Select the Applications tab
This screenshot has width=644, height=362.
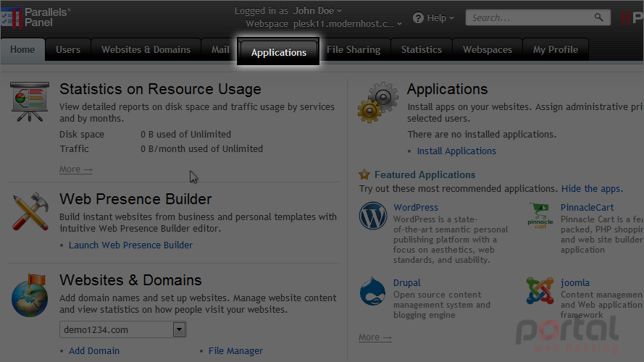pos(278,52)
